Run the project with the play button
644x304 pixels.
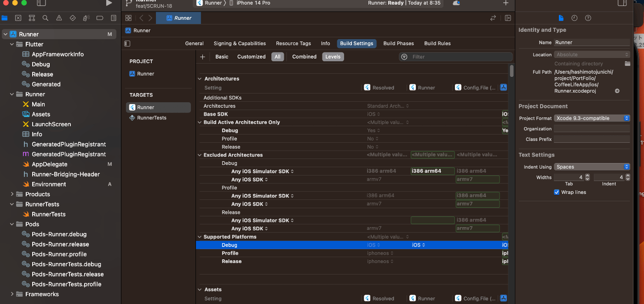coord(109,3)
